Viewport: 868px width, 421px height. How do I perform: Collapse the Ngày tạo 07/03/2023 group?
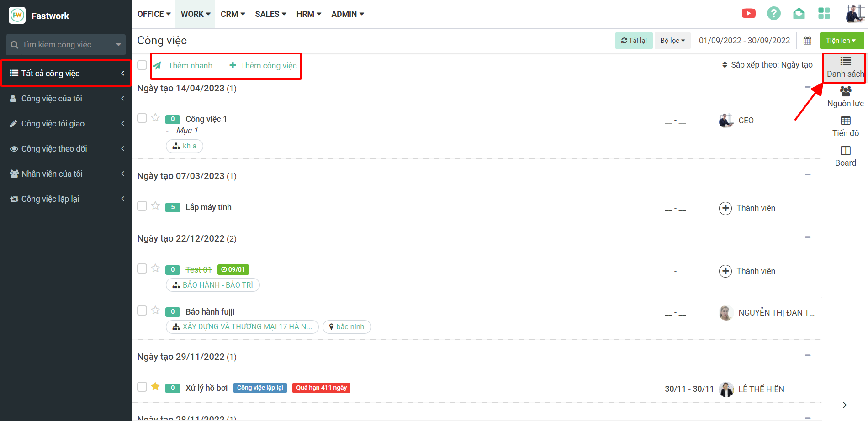807,175
